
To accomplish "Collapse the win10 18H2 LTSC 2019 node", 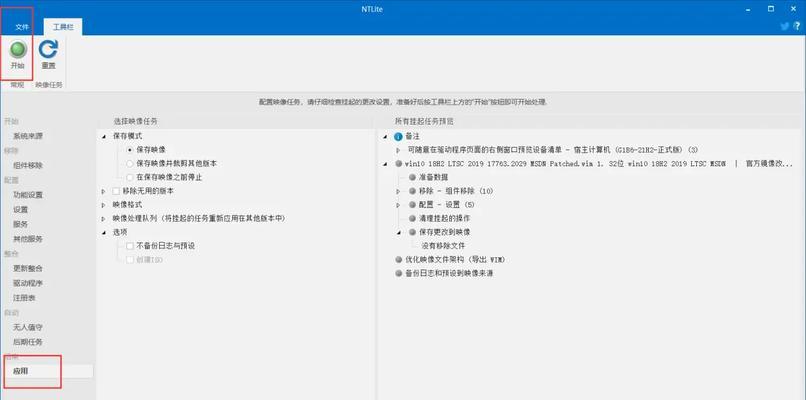I will [386, 164].
